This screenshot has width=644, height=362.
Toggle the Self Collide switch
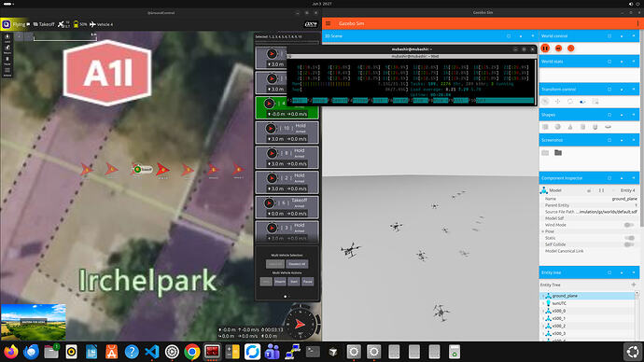click(x=629, y=244)
